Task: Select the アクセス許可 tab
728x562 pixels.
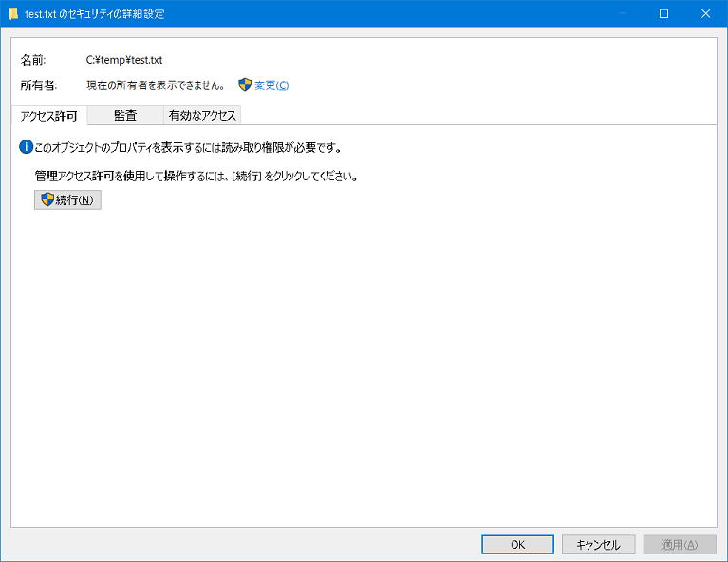Action: [x=48, y=116]
